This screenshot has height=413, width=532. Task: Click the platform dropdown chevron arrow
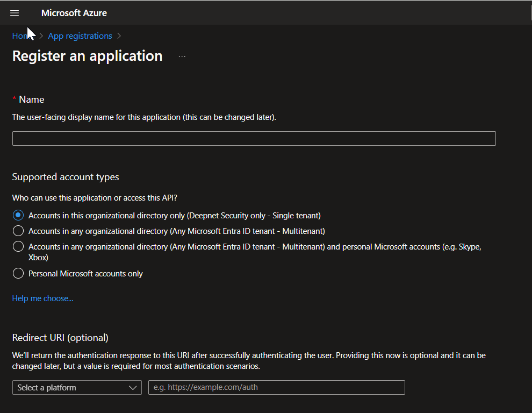pos(133,388)
